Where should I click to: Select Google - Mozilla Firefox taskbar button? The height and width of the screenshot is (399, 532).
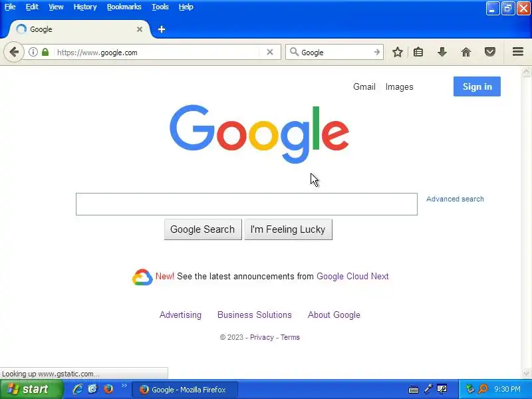(x=185, y=390)
